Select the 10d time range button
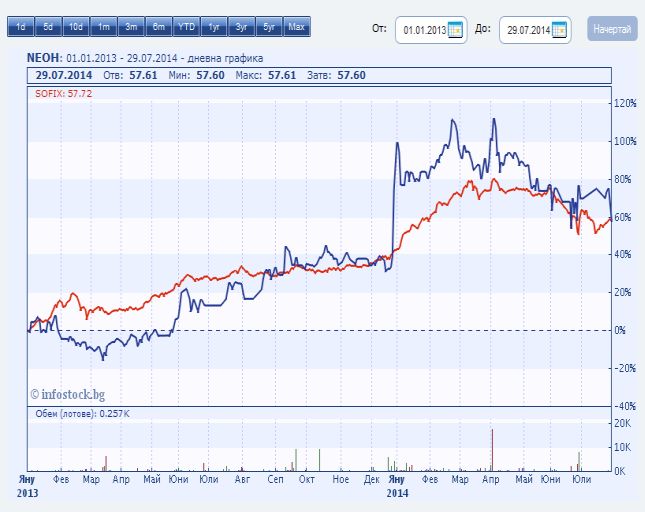Image resolution: width=645 pixels, height=512 pixels. point(76,27)
